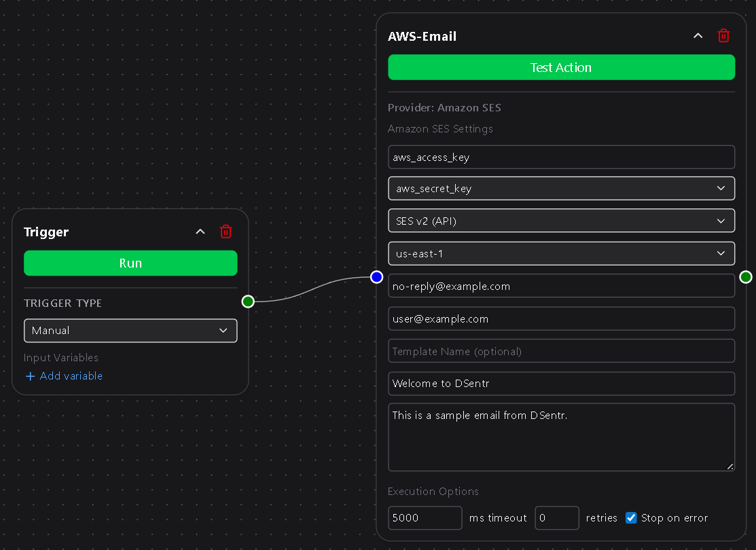Open the aws_secret_key dropdown
This screenshot has height=550, width=756.
coord(561,189)
